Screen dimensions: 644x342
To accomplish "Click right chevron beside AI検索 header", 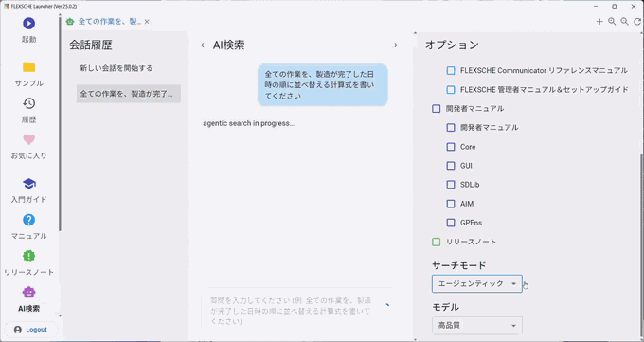I will coord(396,45).
